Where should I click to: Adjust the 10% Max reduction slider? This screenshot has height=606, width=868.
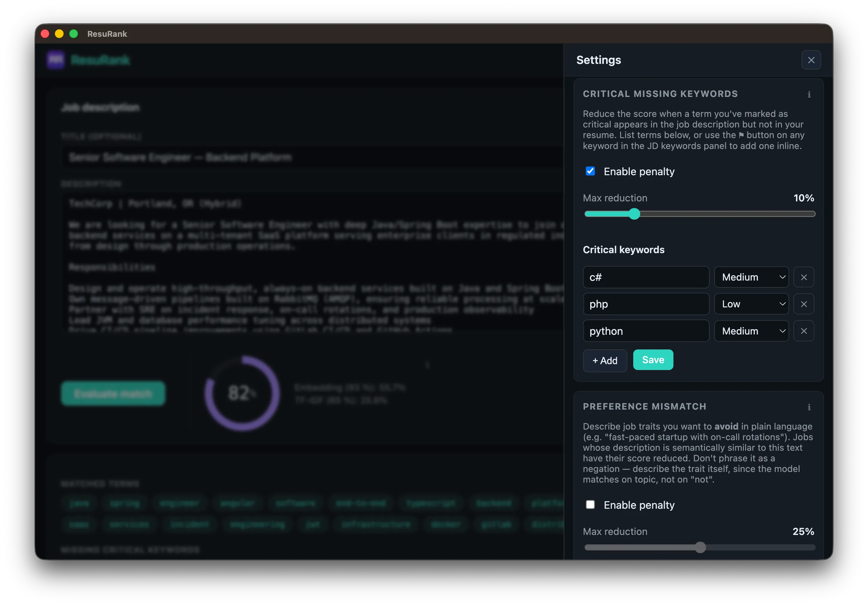pyautogui.click(x=699, y=214)
